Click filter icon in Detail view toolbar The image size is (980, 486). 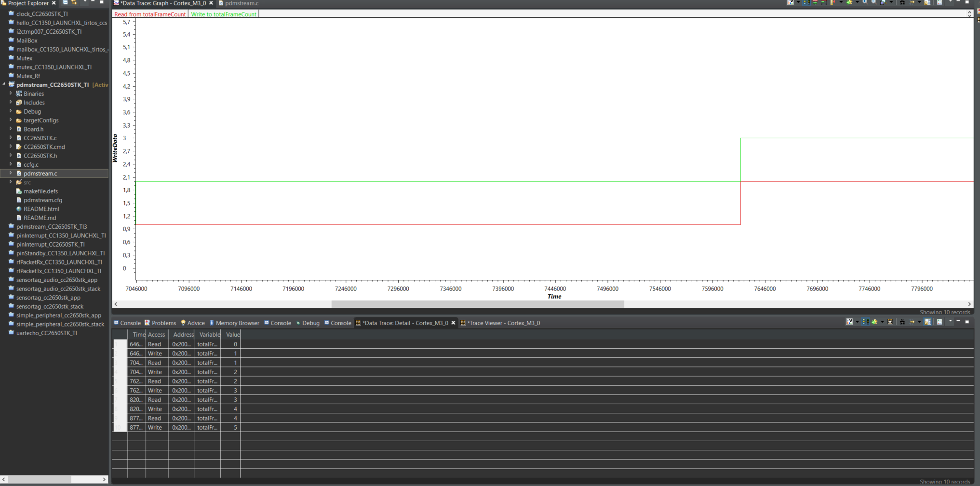click(x=890, y=322)
